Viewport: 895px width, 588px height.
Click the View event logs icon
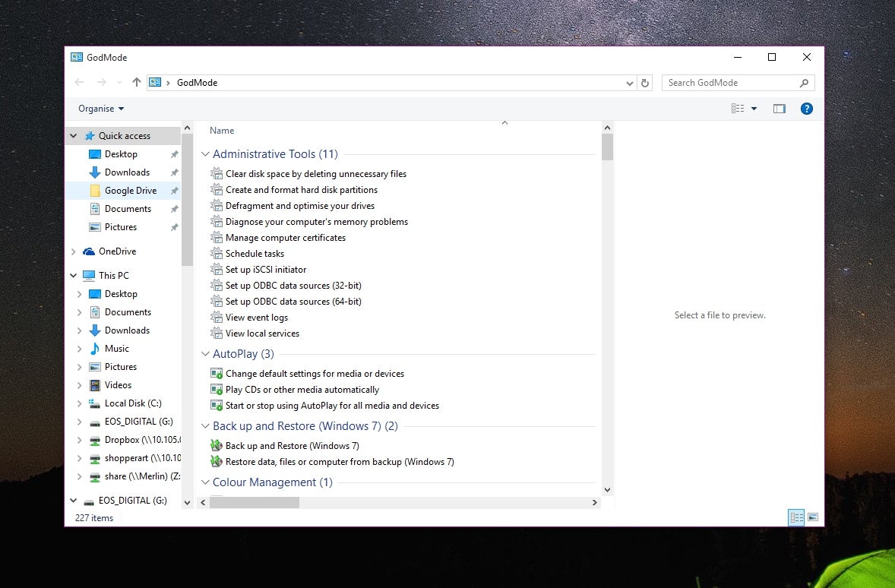[217, 318]
